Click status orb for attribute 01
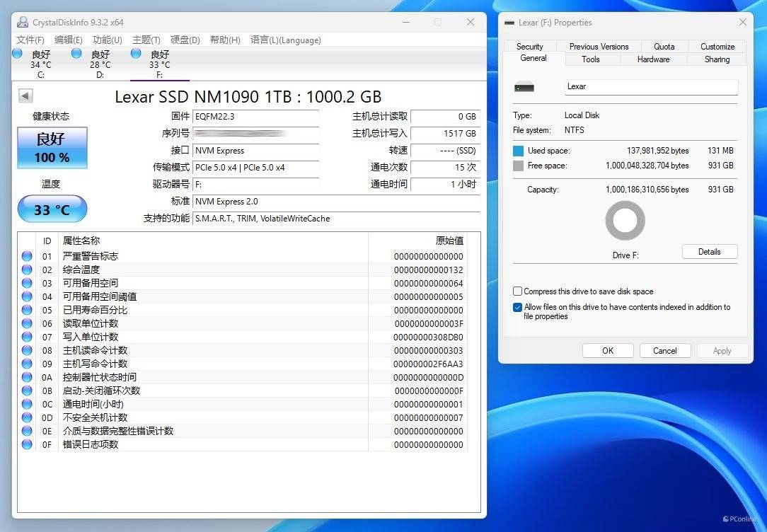This screenshot has height=532, width=767. point(27,255)
